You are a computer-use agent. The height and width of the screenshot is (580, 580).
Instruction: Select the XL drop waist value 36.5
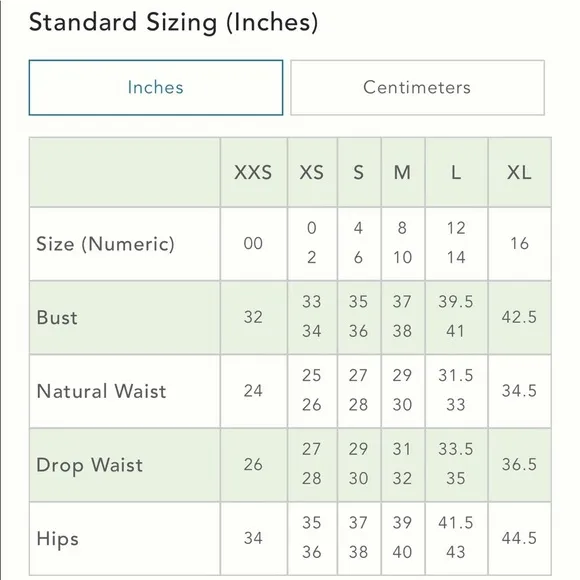519,464
